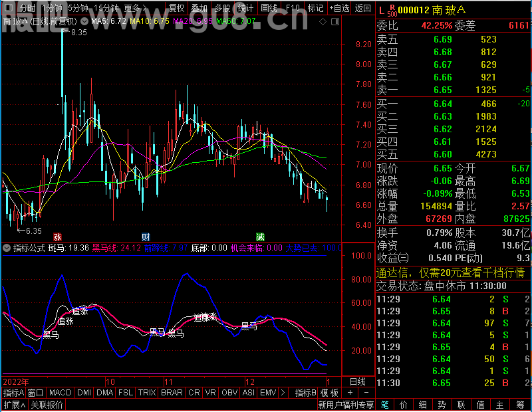Open F10 company information
Image resolution: width=532 pixels, height=412 pixels.
coord(293,8)
